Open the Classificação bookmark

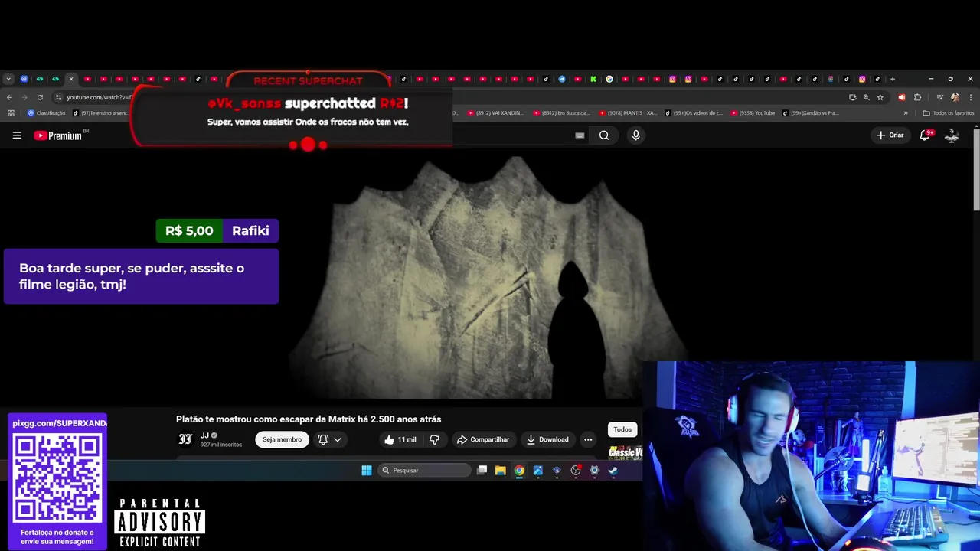click(47, 112)
